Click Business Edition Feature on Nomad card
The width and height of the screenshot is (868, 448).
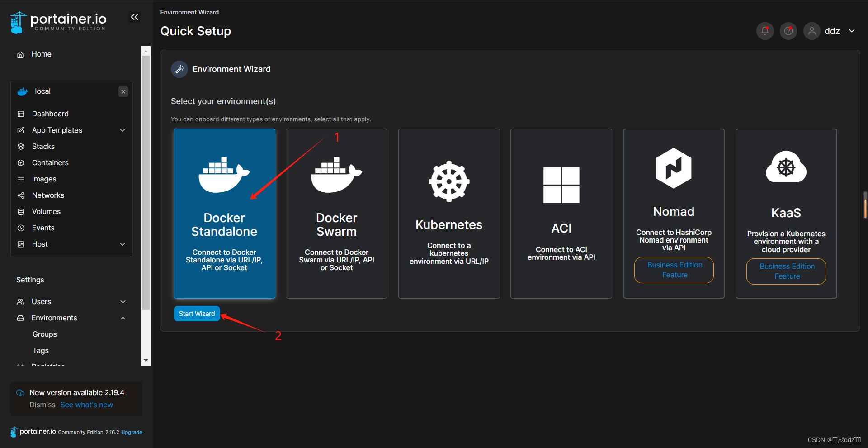[674, 270]
